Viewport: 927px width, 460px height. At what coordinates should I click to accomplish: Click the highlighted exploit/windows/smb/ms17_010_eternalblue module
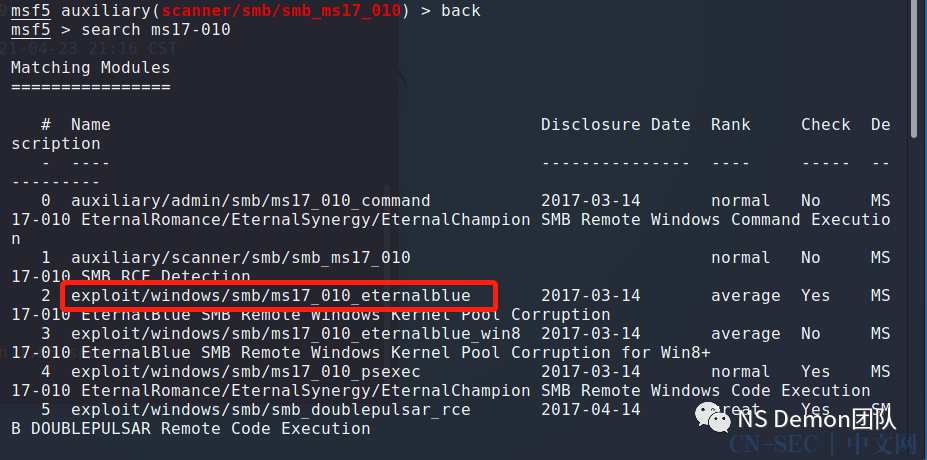pos(271,296)
